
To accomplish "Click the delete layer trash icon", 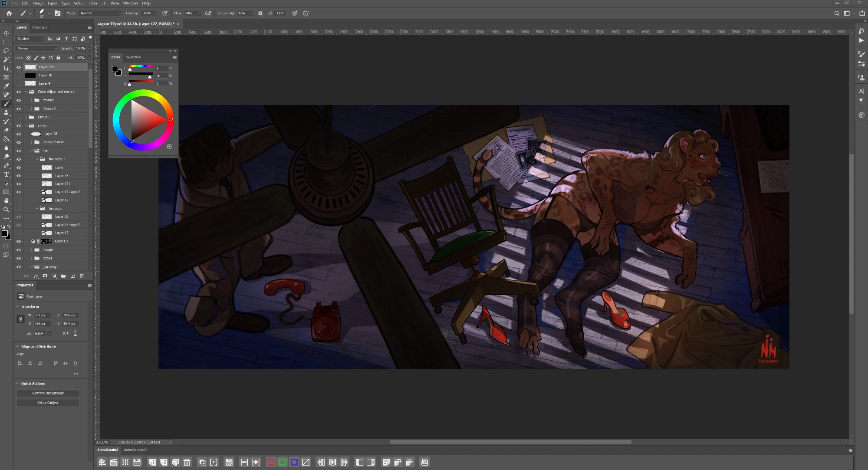I will [82, 276].
